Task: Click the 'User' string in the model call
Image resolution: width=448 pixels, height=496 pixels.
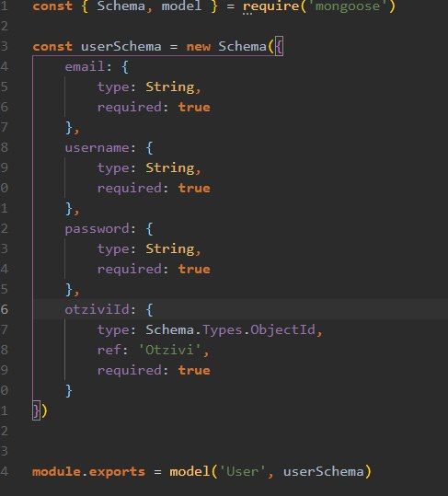Action: (242, 472)
